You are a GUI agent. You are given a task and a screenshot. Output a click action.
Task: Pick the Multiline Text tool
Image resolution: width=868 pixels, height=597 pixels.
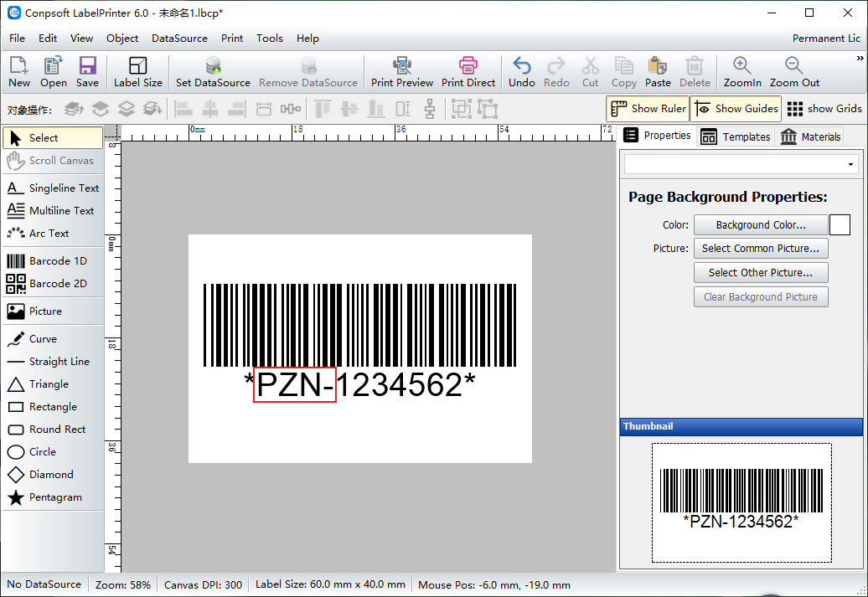coord(53,211)
